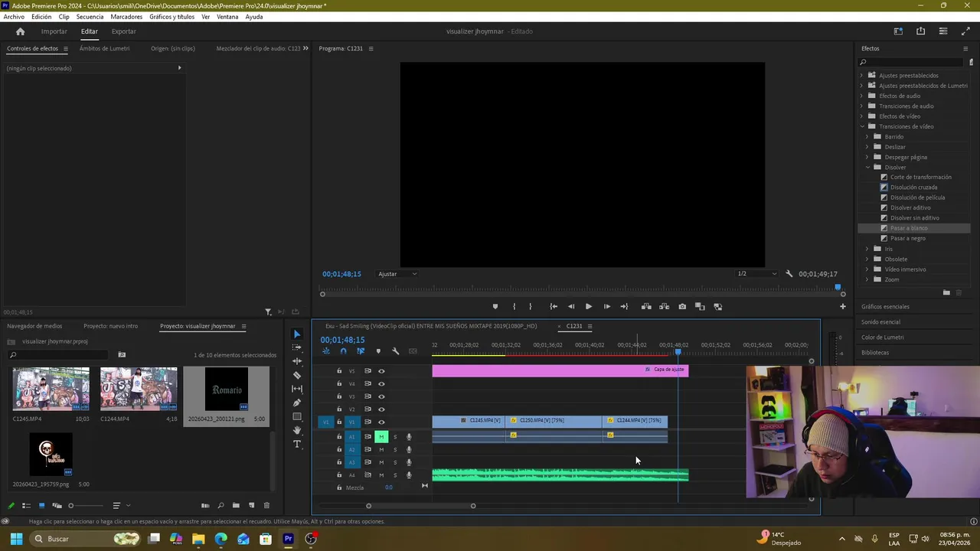The width and height of the screenshot is (980, 551).
Task: Lock the V1 video track
Action: tap(339, 422)
